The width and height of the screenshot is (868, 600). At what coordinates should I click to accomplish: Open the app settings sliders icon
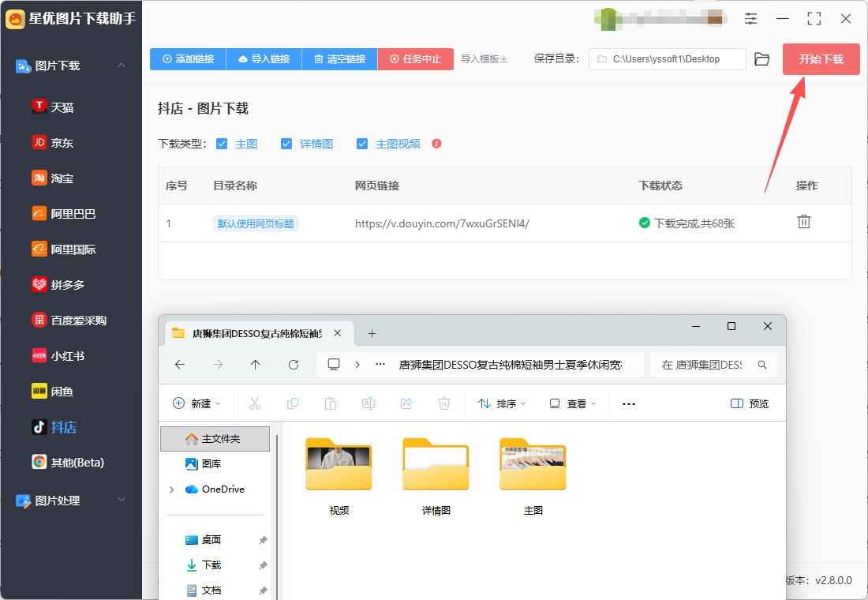click(750, 18)
